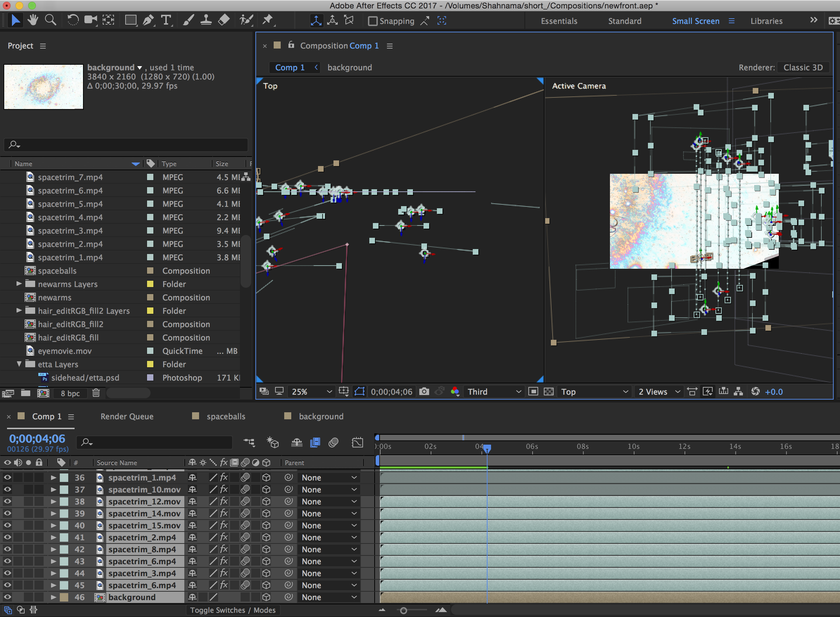Open the Third resolution dropdown

(494, 392)
